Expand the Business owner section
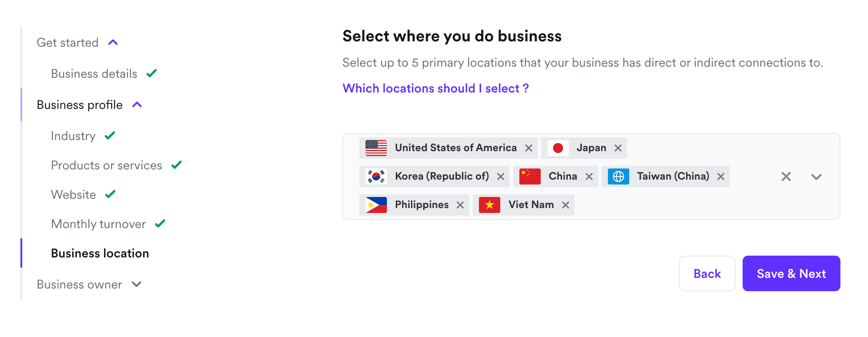 [x=137, y=285]
